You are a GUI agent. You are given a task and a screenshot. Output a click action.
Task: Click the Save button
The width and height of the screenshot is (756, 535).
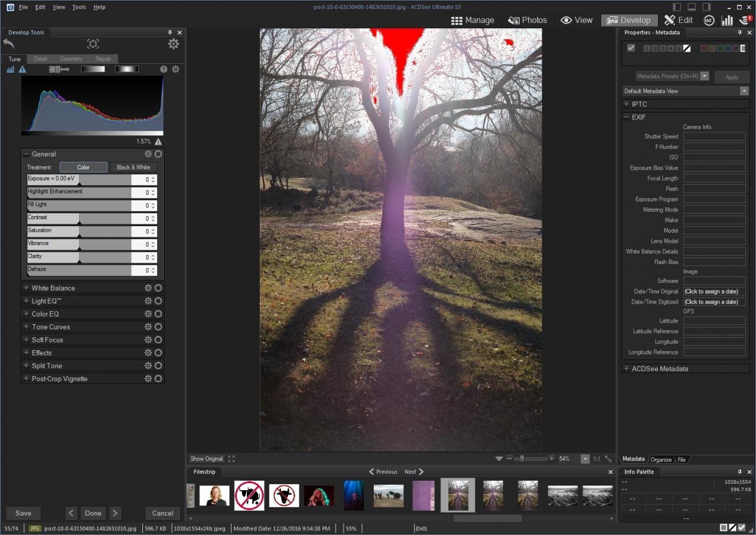coord(23,513)
